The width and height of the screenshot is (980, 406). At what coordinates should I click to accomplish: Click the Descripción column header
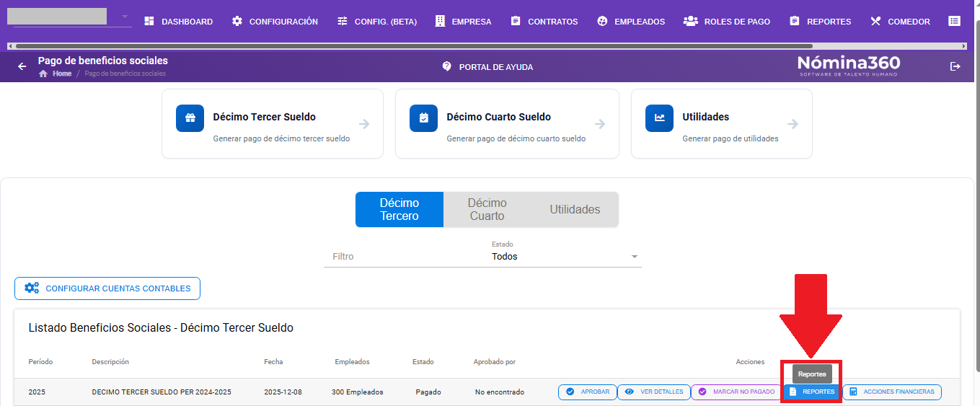pyautogui.click(x=110, y=362)
